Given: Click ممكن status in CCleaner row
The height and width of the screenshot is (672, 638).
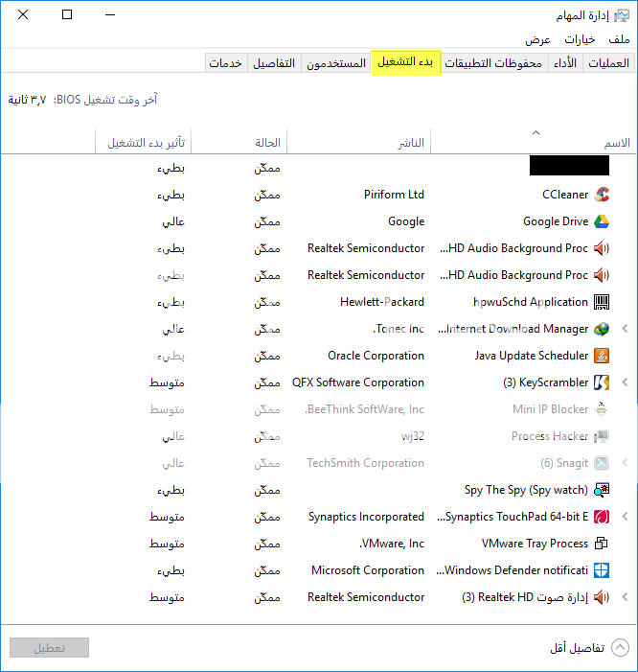Looking at the screenshot, I should pyautogui.click(x=267, y=195).
